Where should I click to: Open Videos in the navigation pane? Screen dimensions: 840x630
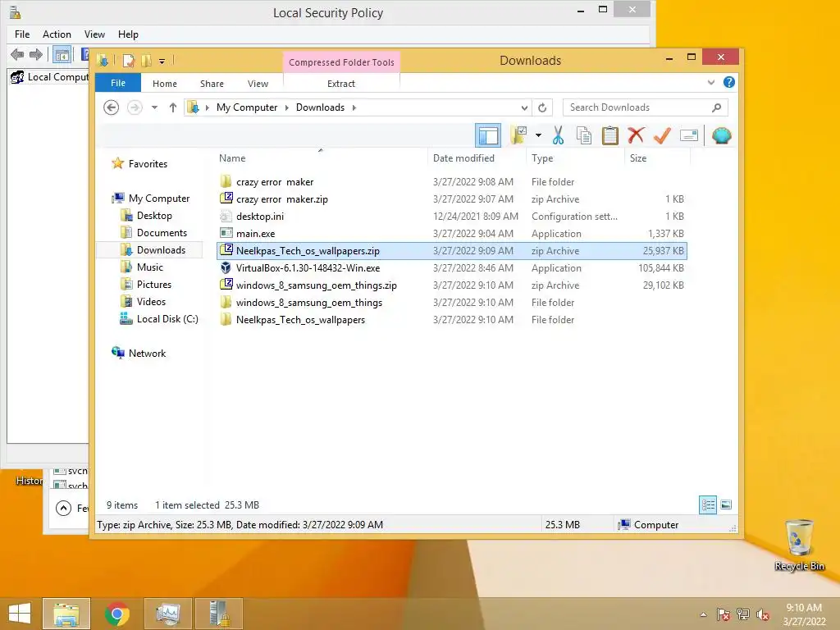tap(143, 302)
